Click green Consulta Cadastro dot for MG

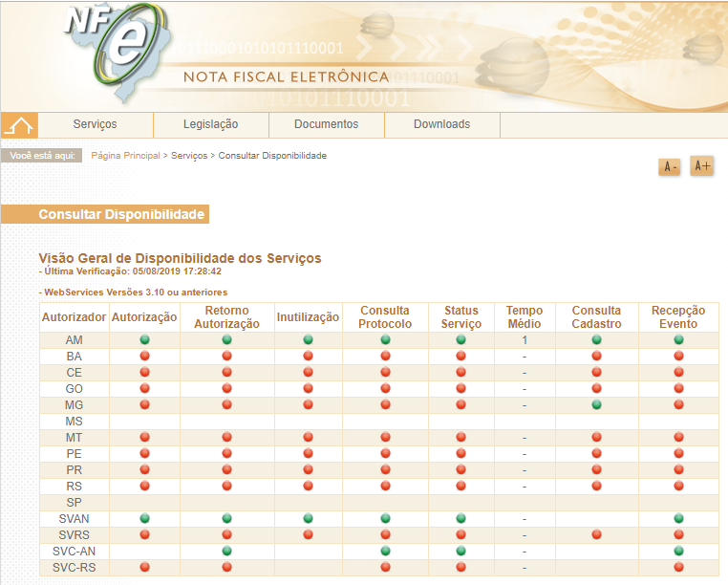tap(596, 404)
